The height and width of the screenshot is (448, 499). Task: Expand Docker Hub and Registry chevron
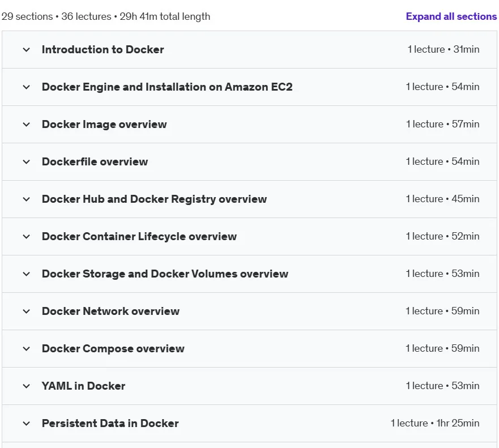[27, 199]
